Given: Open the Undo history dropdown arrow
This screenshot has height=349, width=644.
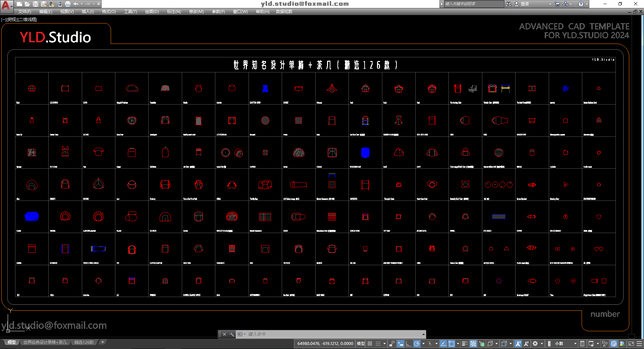Looking at the screenshot, I should [82, 4].
